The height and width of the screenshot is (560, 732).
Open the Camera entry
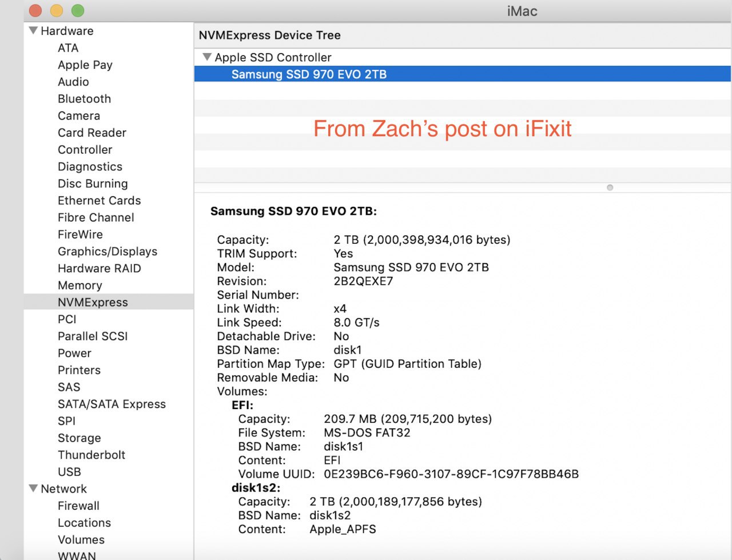(79, 116)
